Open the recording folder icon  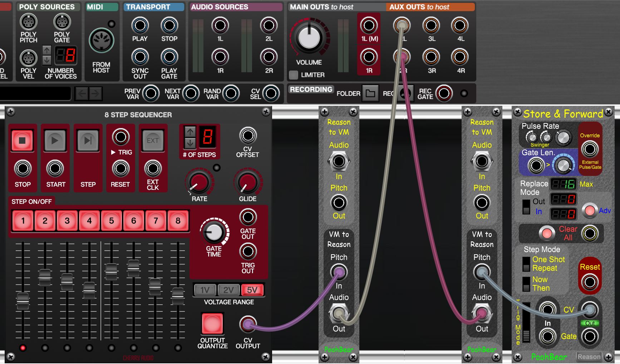[370, 93]
